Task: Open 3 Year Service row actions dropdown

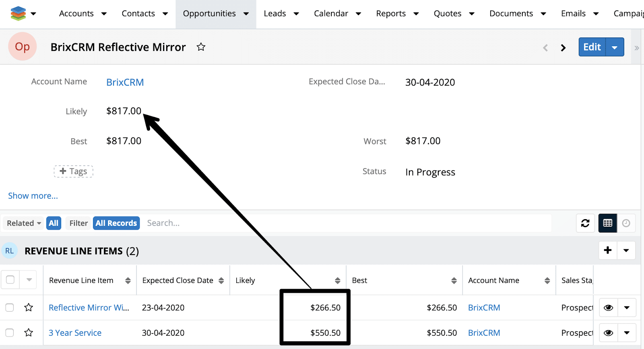Action: [627, 333]
